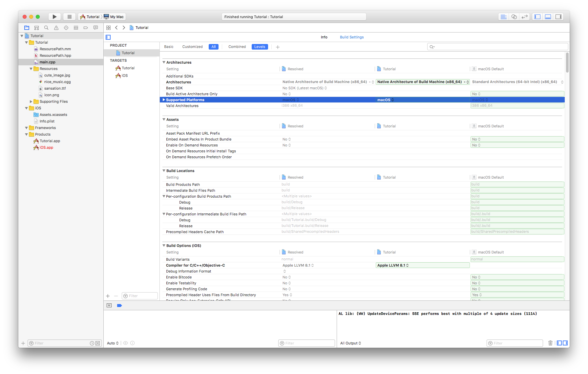Show the Report navigator speech bubble icon
This screenshot has width=588, height=374.
(x=95, y=28)
